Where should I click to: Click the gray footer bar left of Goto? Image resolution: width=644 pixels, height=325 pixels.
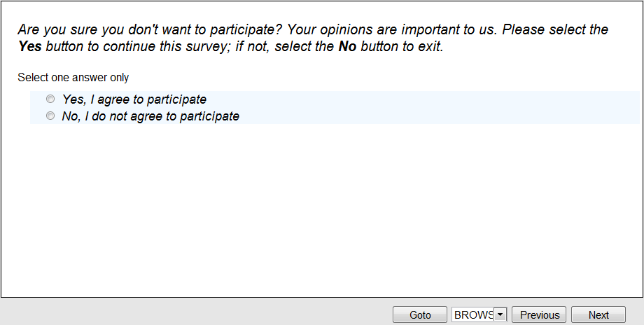point(196,312)
